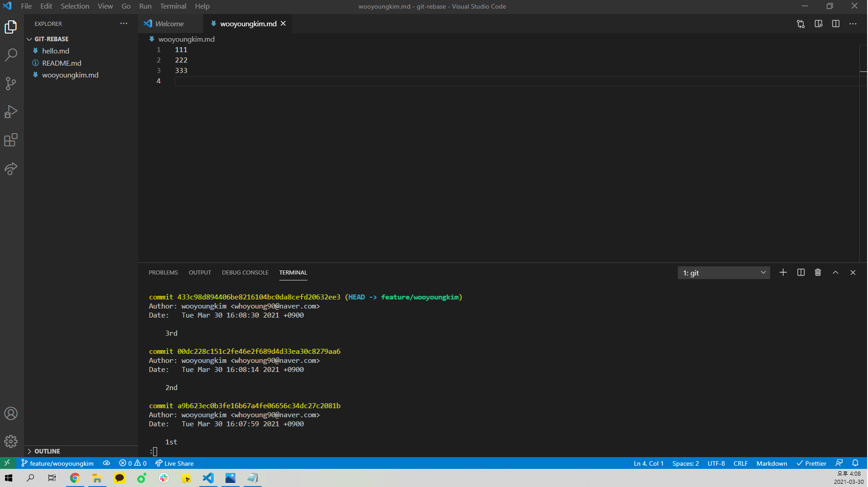This screenshot has width=868, height=487.
Task: Click the Prettier status item
Action: [811, 463]
